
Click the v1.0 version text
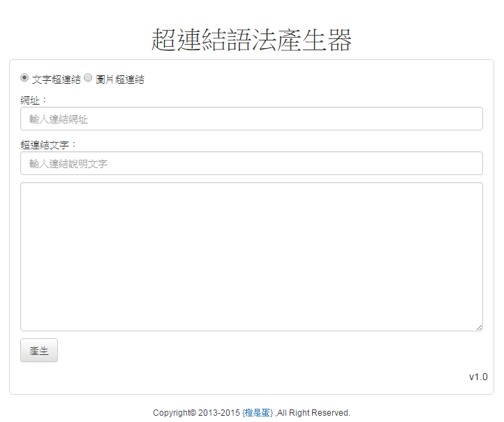[x=478, y=377]
